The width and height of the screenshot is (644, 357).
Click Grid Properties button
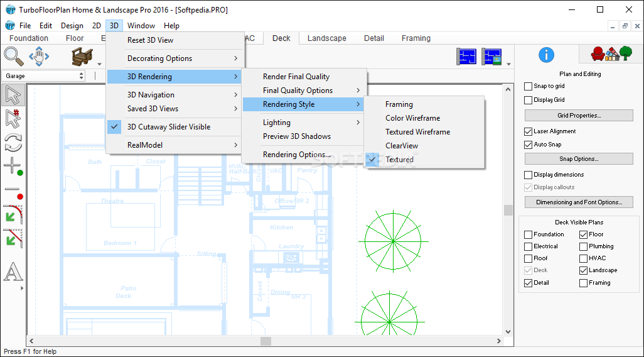coord(579,116)
